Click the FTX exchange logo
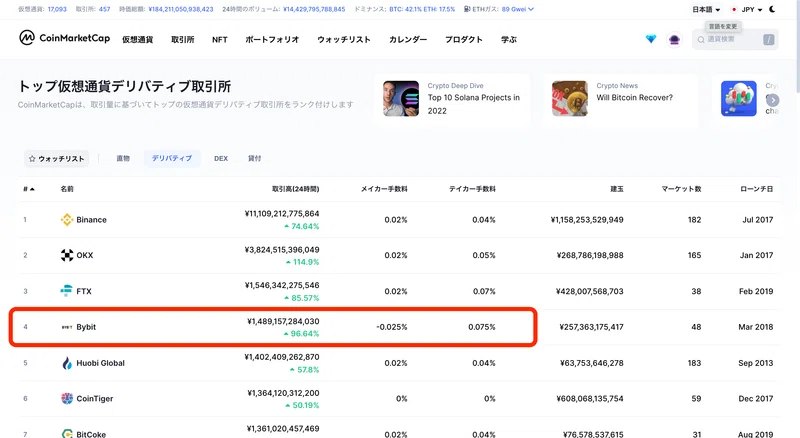 pos(67,291)
